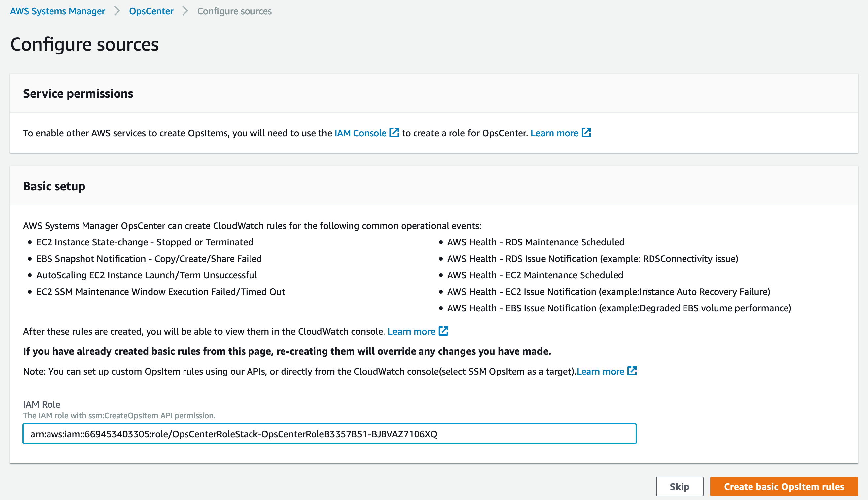Click external icon after Service permissions Learn more

586,133
